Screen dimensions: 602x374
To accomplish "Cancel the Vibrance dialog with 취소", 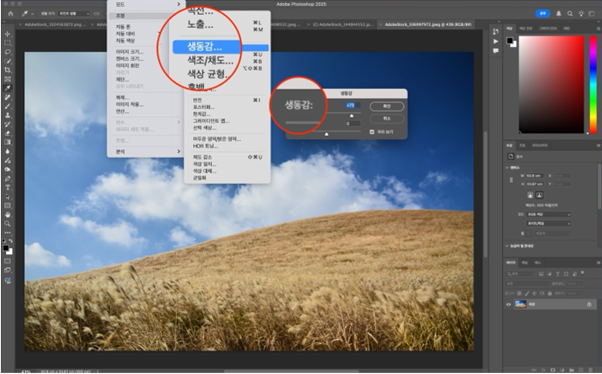I will [387, 119].
